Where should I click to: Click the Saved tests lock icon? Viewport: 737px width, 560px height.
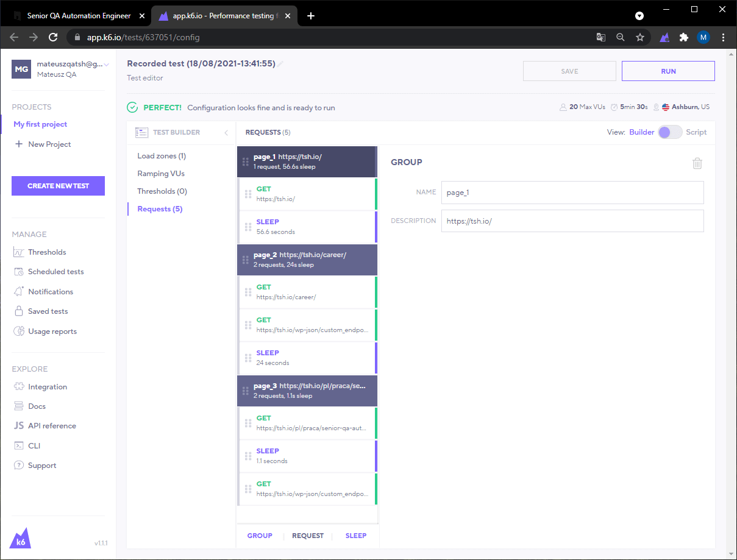click(x=18, y=311)
